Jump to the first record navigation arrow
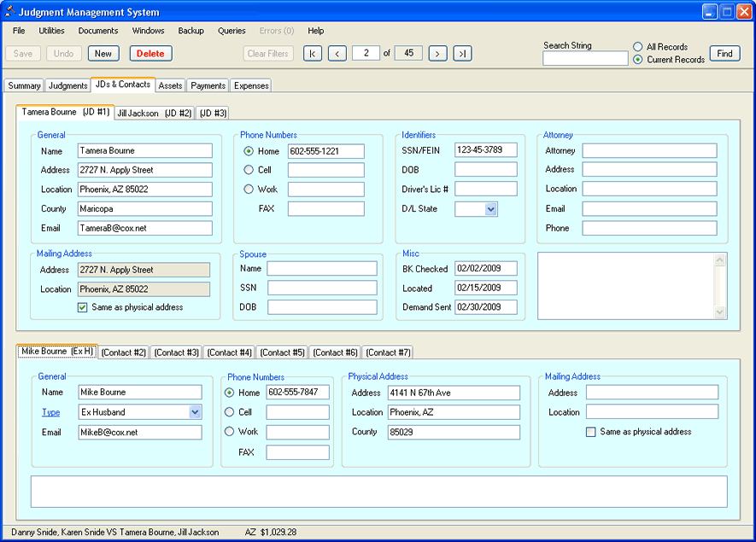 tap(313, 54)
